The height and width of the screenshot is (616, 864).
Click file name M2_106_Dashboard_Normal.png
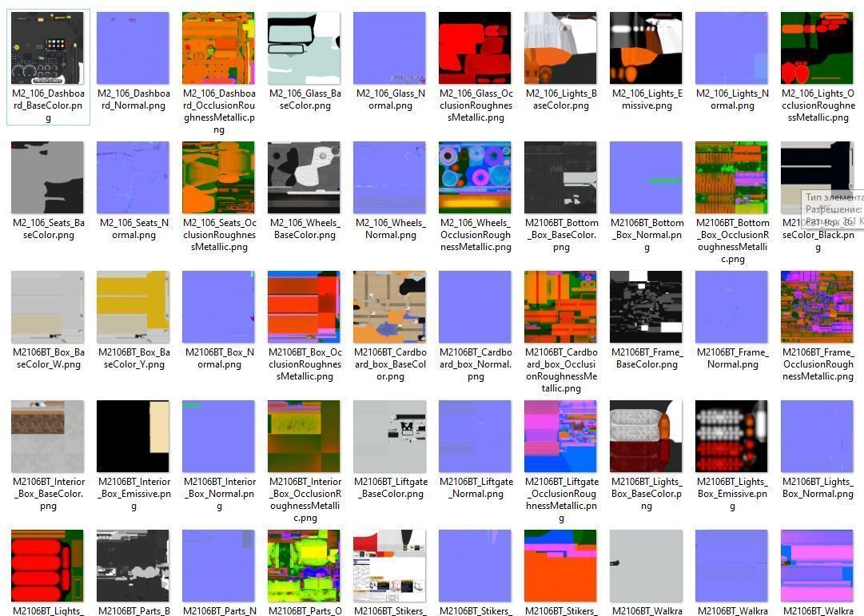[x=133, y=99]
